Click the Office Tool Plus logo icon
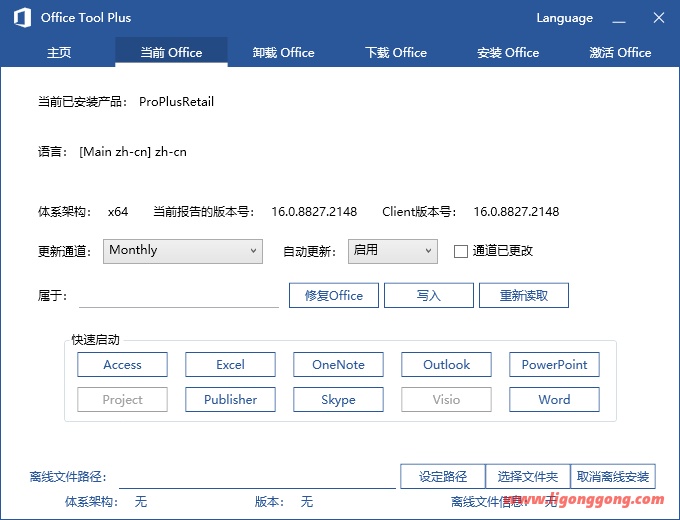This screenshot has width=680, height=520. (22, 18)
